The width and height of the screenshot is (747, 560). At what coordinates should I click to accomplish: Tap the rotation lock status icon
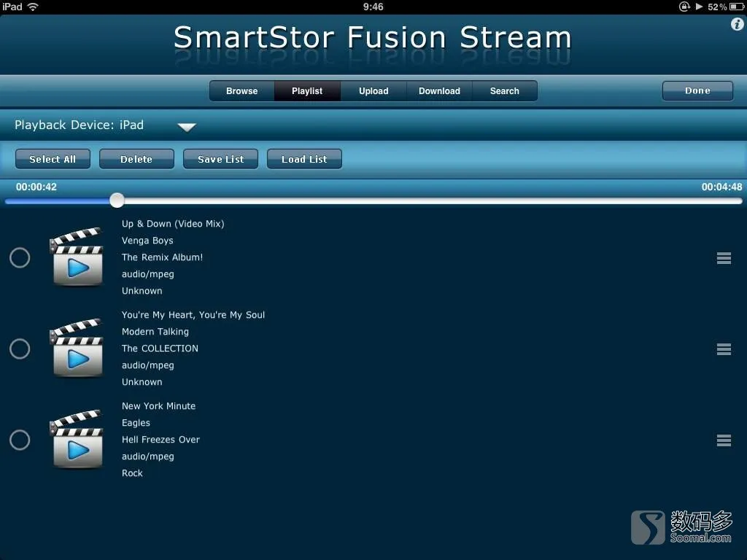[684, 7]
